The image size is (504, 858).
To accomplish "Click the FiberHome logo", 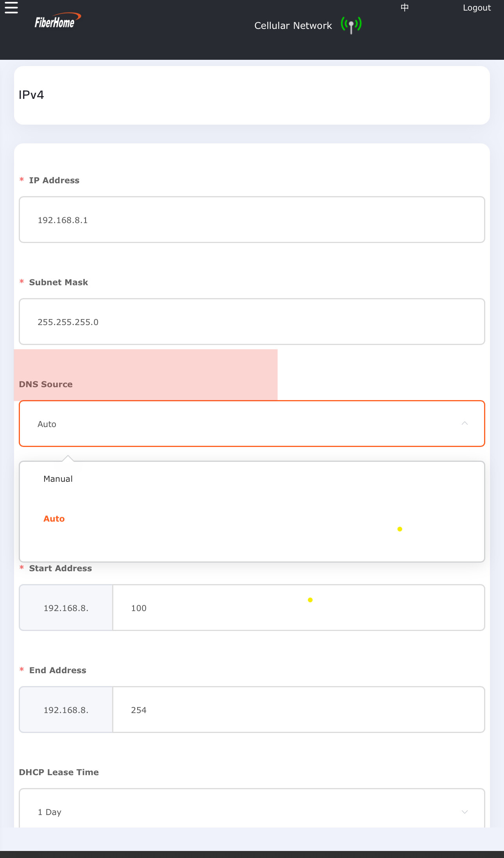I will point(57,21).
